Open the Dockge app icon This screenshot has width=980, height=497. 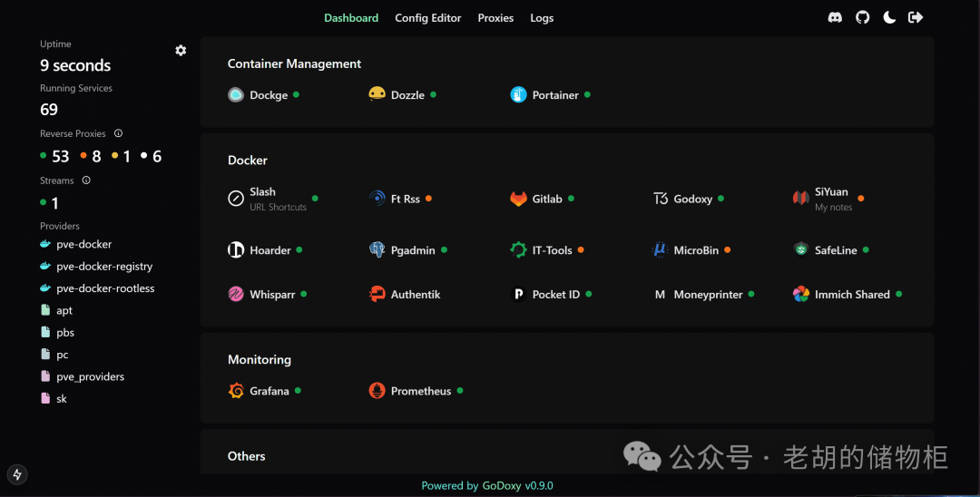236,95
